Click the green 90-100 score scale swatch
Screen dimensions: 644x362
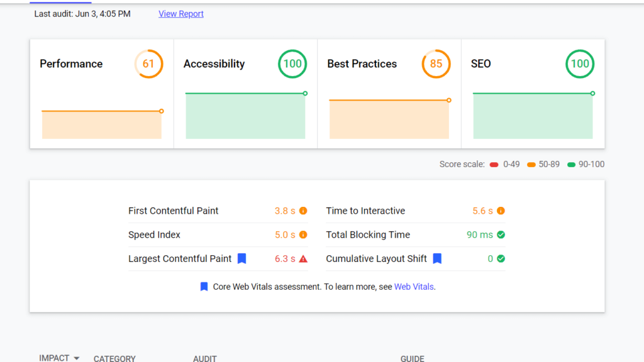click(571, 165)
